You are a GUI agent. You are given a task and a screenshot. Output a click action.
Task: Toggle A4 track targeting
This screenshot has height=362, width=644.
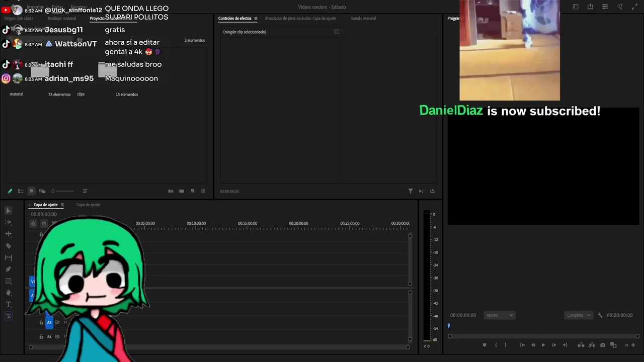click(x=49, y=337)
